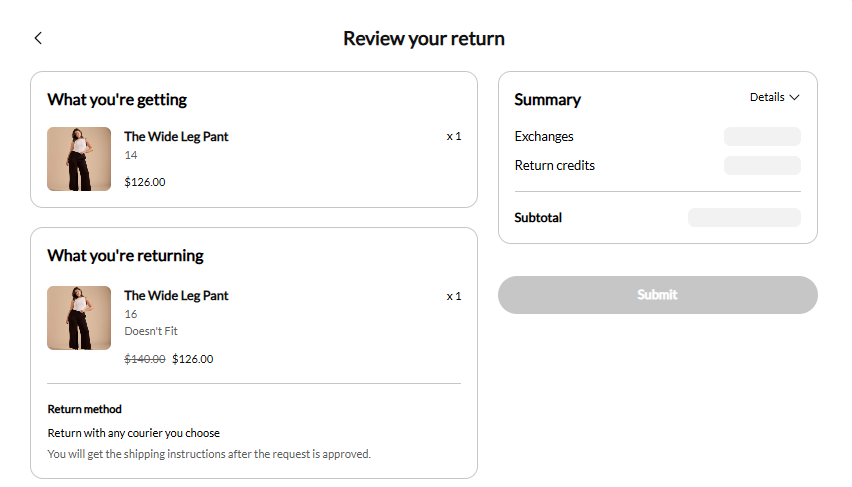Click the Subtotal label
This screenshot has width=852, height=487.
(x=538, y=217)
